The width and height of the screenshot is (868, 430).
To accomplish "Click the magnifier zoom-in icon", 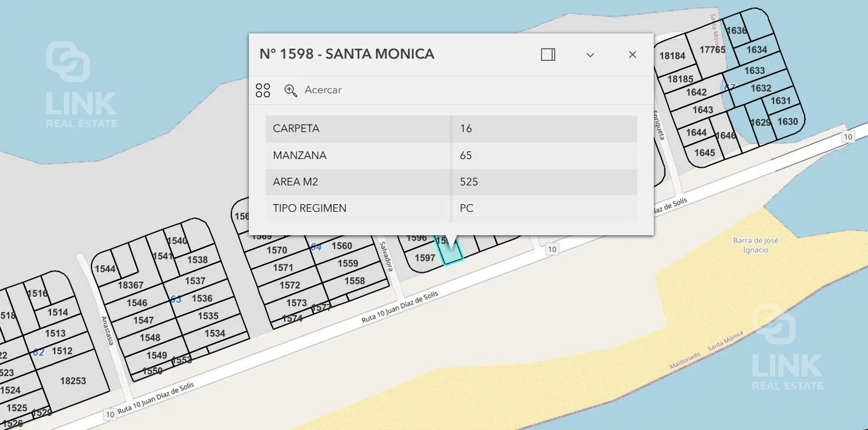I will coord(291,90).
